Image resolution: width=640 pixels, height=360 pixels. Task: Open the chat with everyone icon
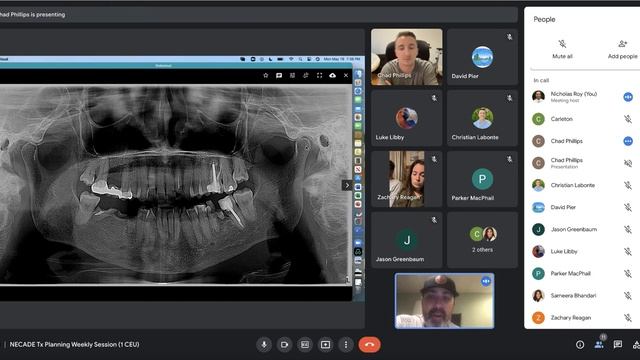click(618, 345)
